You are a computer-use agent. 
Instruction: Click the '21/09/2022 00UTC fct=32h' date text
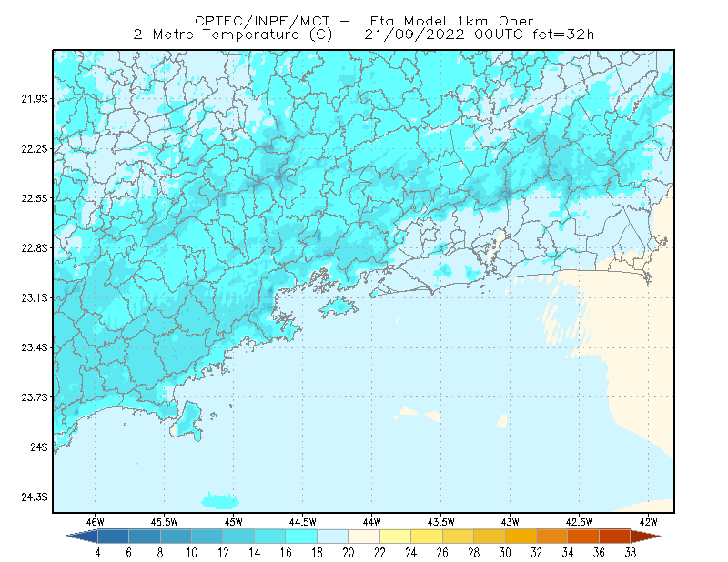click(480, 35)
